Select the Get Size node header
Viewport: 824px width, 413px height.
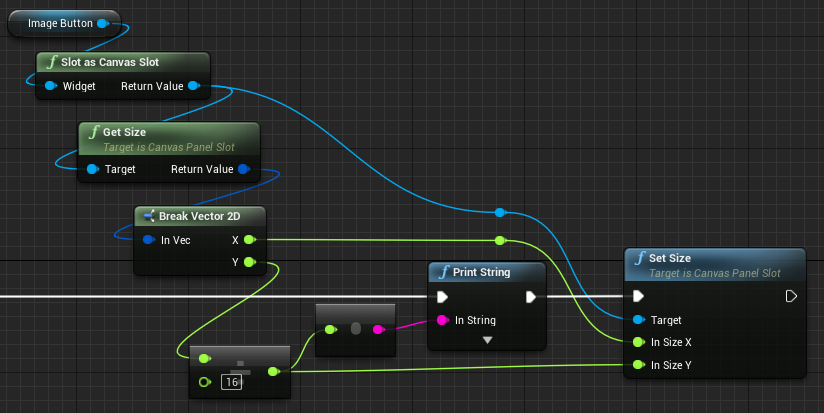[169, 139]
